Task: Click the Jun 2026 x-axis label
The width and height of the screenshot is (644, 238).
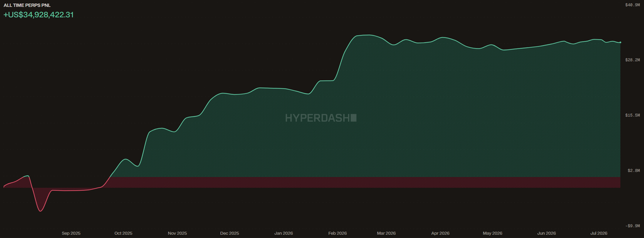Action: tap(547, 233)
